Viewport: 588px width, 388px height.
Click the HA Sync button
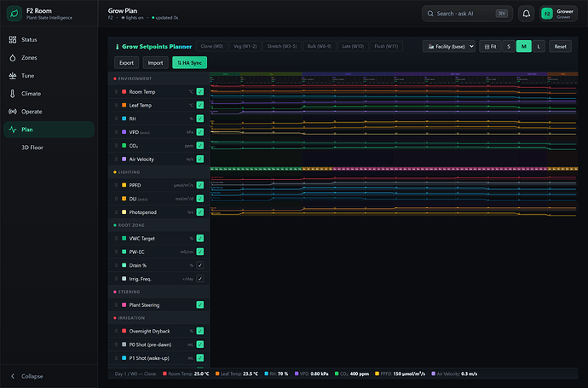pos(190,62)
